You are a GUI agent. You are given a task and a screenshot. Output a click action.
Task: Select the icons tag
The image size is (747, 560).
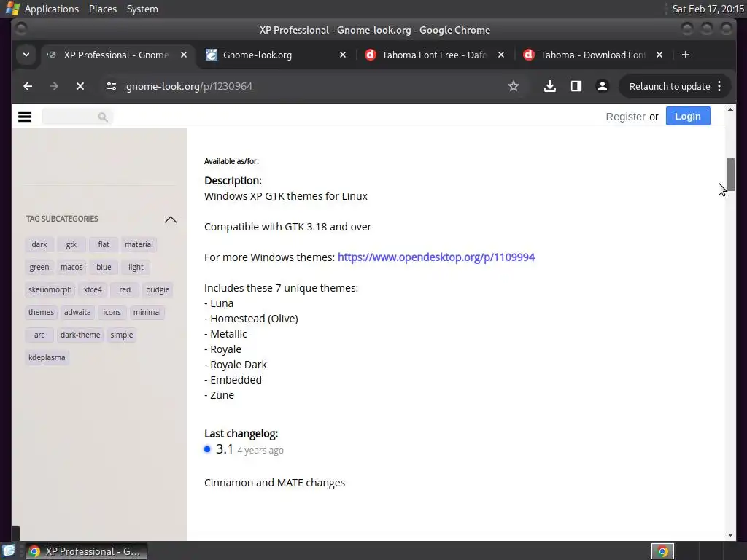pos(112,312)
